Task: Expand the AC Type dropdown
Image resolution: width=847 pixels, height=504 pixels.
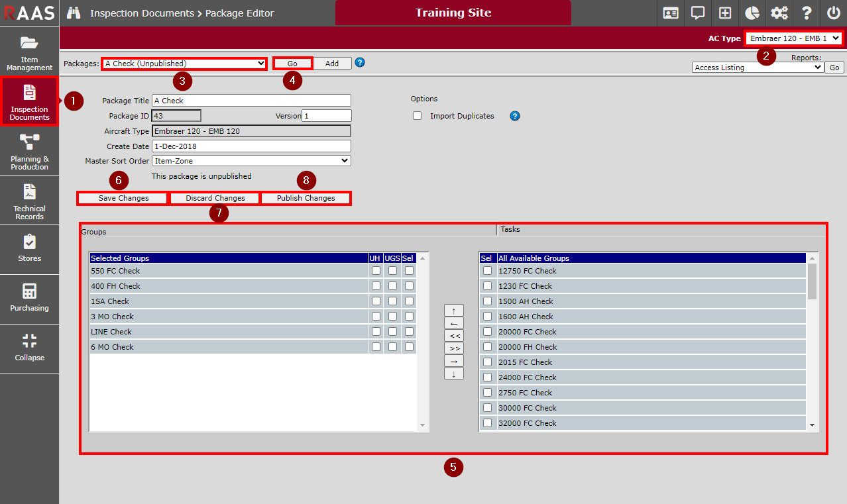Action: (794, 38)
